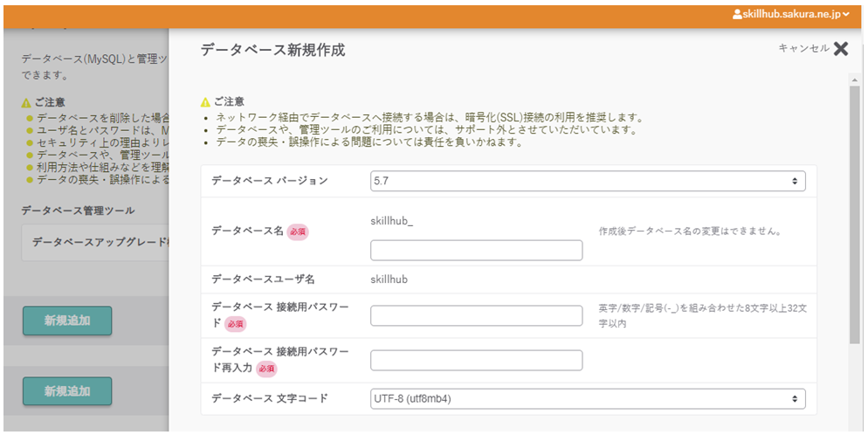The image size is (868, 435).
Task: Click the password rule hint 英字/数字/記号 text
Action: point(702,315)
